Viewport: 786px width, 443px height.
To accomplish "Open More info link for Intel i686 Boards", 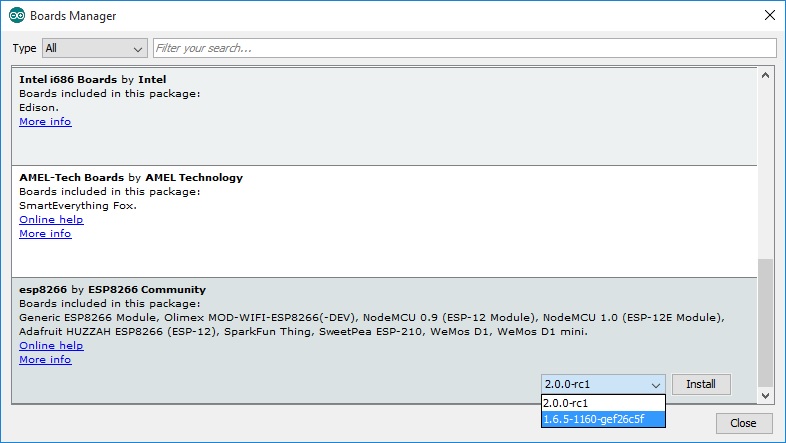I will pos(45,122).
